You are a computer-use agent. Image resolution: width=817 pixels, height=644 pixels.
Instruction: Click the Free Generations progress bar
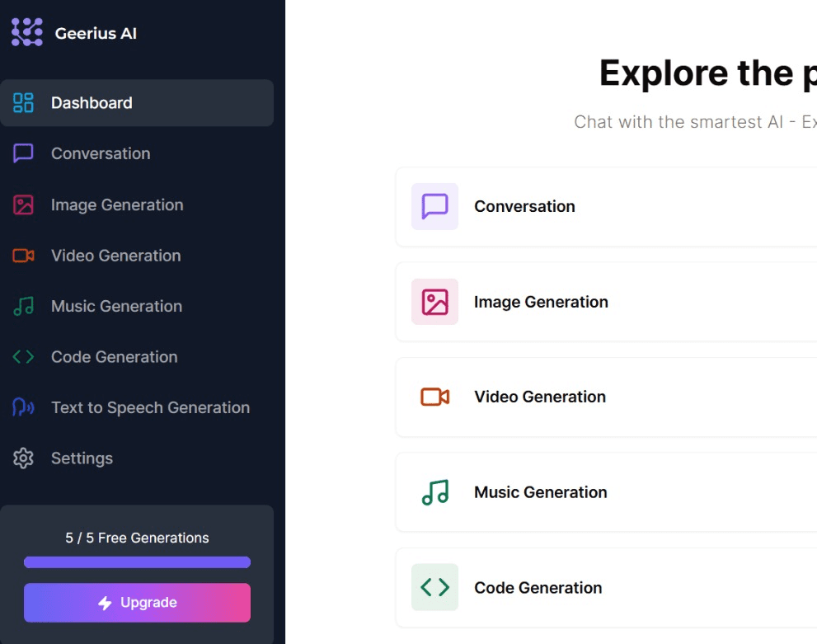point(137,562)
